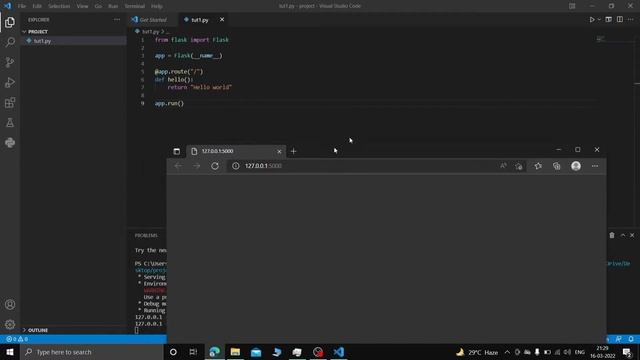Open Task View on taskbar
Image resolution: width=640 pixels, height=360 pixels.
coord(193,352)
